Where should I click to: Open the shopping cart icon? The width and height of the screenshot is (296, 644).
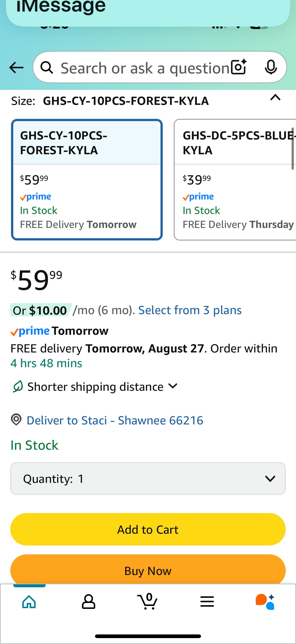148,602
